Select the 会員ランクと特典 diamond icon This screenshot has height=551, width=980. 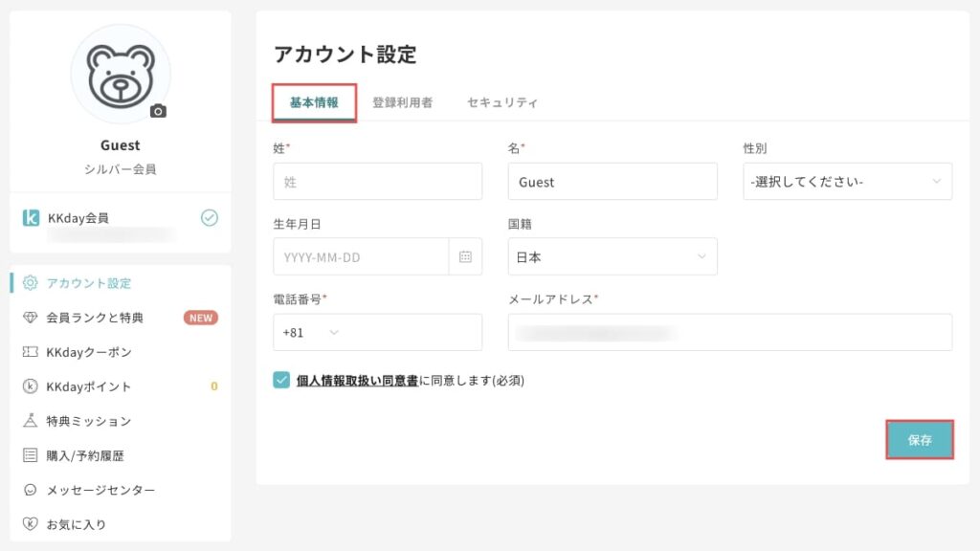coord(30,319)
